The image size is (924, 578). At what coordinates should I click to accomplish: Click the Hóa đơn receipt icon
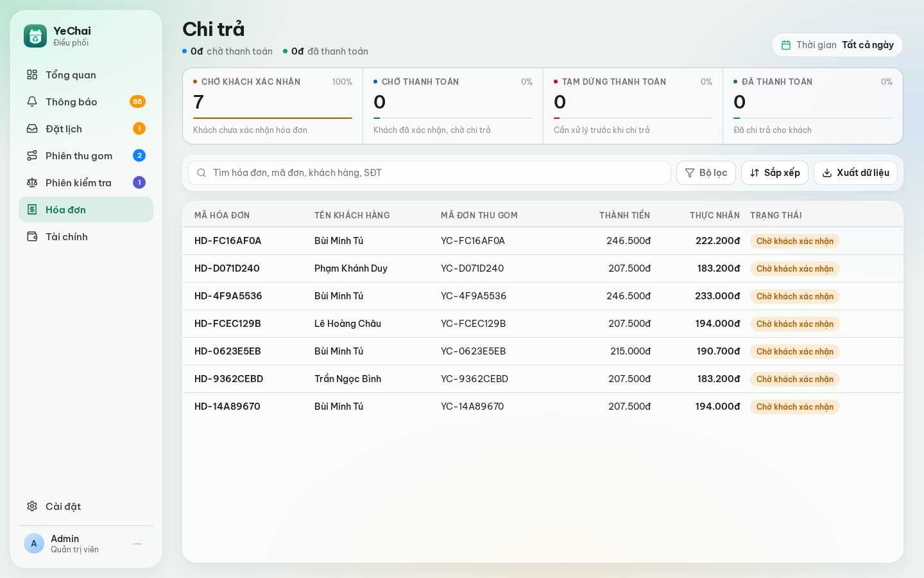32,209
